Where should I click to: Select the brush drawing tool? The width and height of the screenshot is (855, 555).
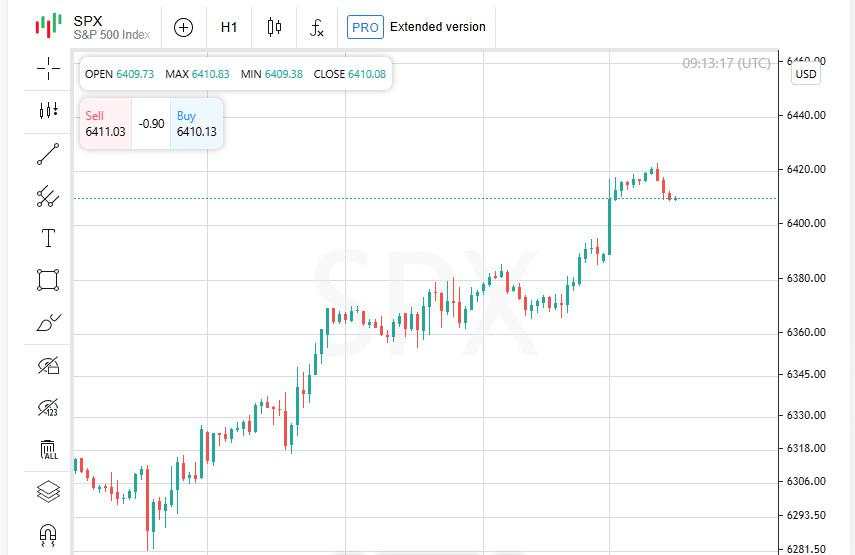[x=48, y=323]
